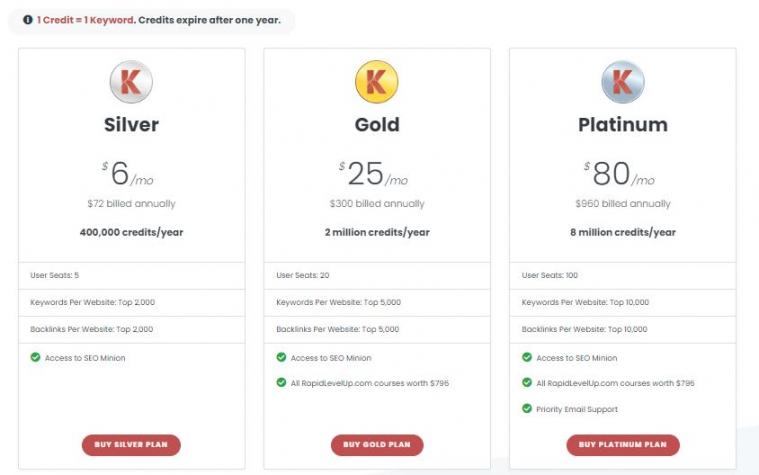
Task: Click Platinum's RapidLevelUp courses checkmark icon
Action: (x=527, y=383)
